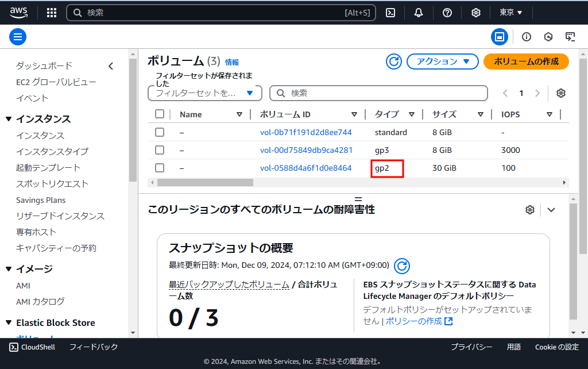Open table preferences gear beside pagination
This screenshot has width=588, height=369.
560,93
